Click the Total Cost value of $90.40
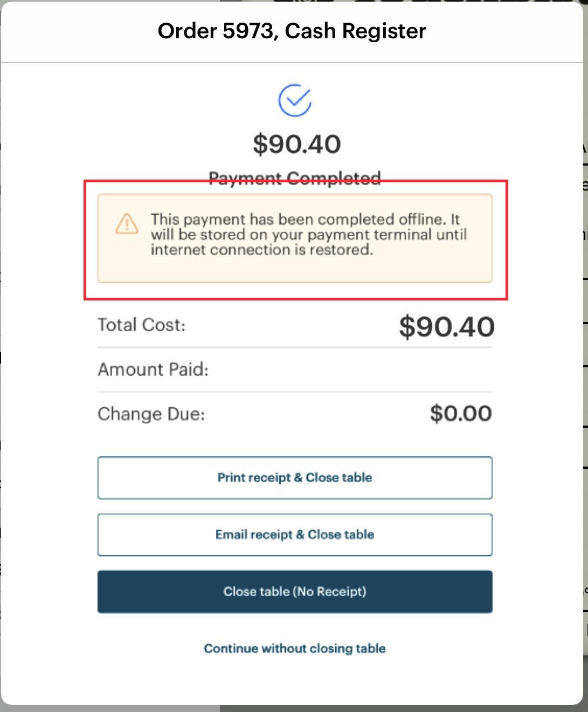Image resolution: width=588 pixels, height=712 pixels. 446,325
